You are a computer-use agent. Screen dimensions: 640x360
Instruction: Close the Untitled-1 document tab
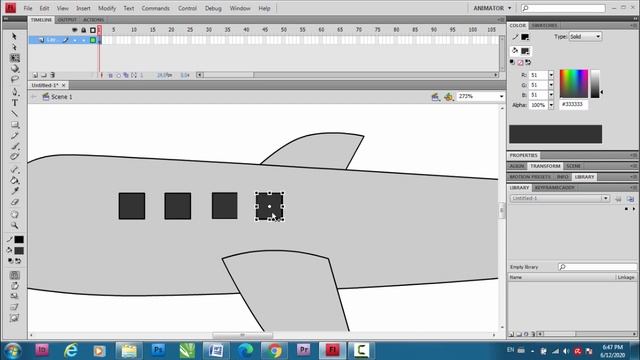pyautogui.click(x=64, y=85)
